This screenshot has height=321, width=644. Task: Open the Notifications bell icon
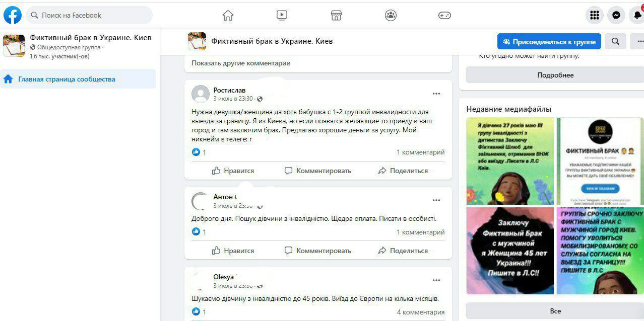[x=637, y=15]
